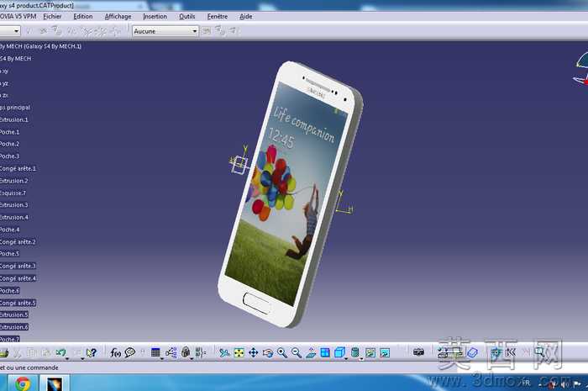This screenshot has height=391, width=588.
Task: Open the Affichage menu
Action: tap(118, 17)
